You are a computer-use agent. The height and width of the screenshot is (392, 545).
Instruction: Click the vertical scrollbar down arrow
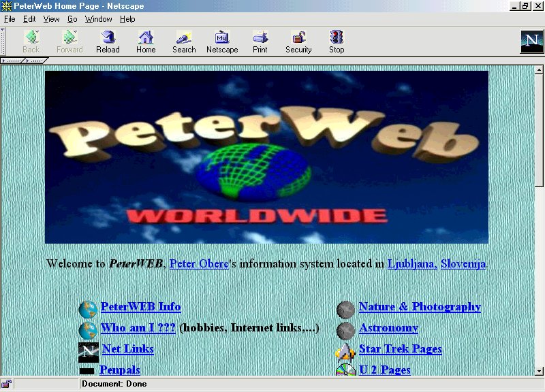539,371
